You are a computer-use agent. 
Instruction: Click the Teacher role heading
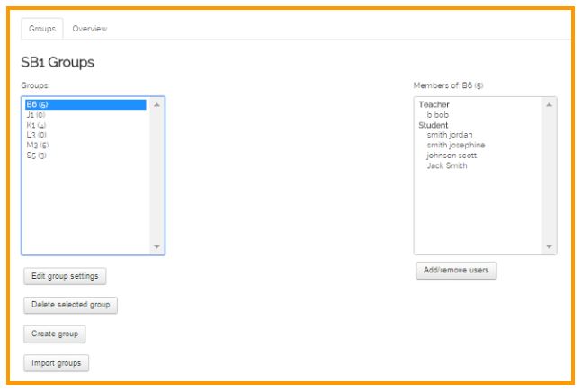(434, 104)
